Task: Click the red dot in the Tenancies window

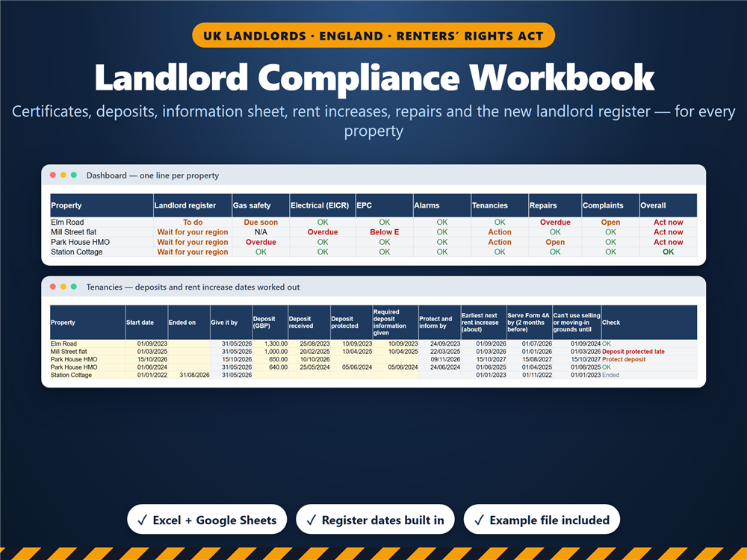Action: tap(53, 287)
